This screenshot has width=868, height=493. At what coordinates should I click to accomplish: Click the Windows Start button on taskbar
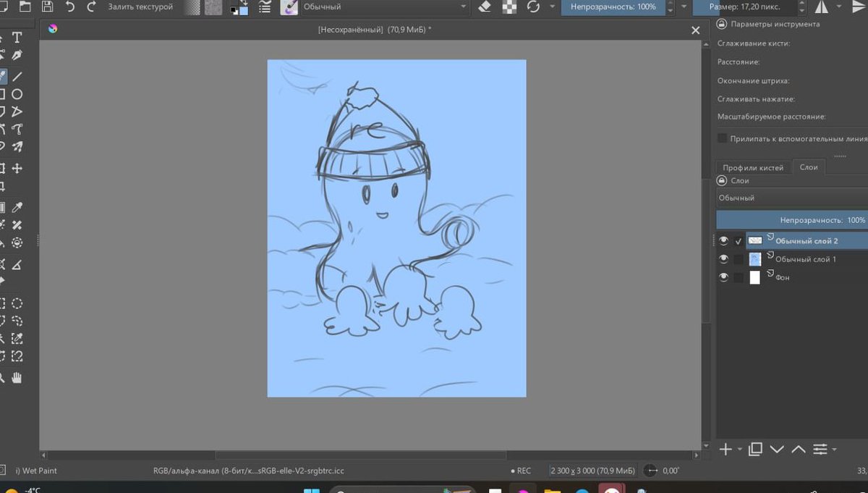[x=311, y=490]
